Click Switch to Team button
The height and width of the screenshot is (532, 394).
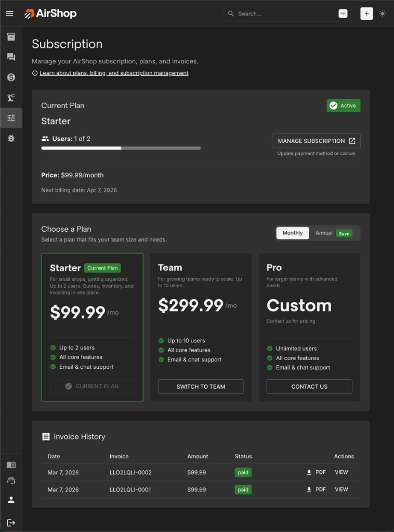(x=201, y=387)
